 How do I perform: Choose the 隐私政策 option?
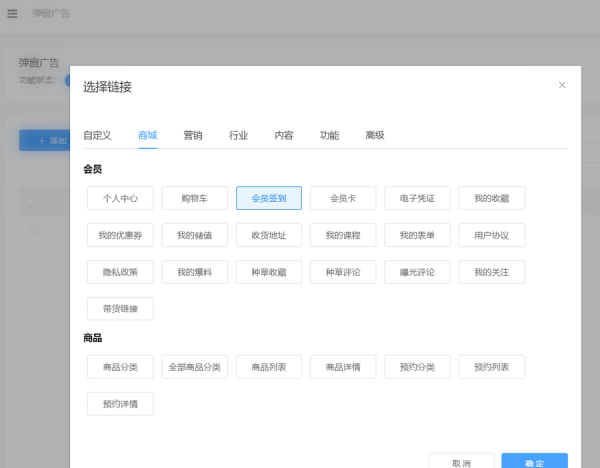(x=120, y=272)
